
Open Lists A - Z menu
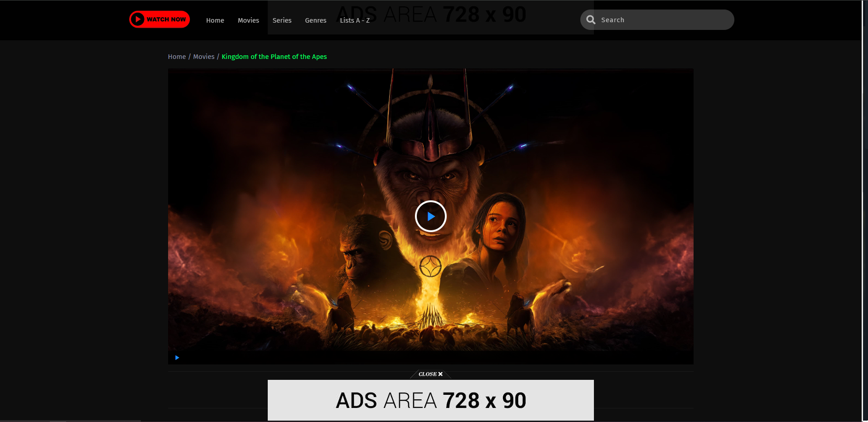coord(355,20)
